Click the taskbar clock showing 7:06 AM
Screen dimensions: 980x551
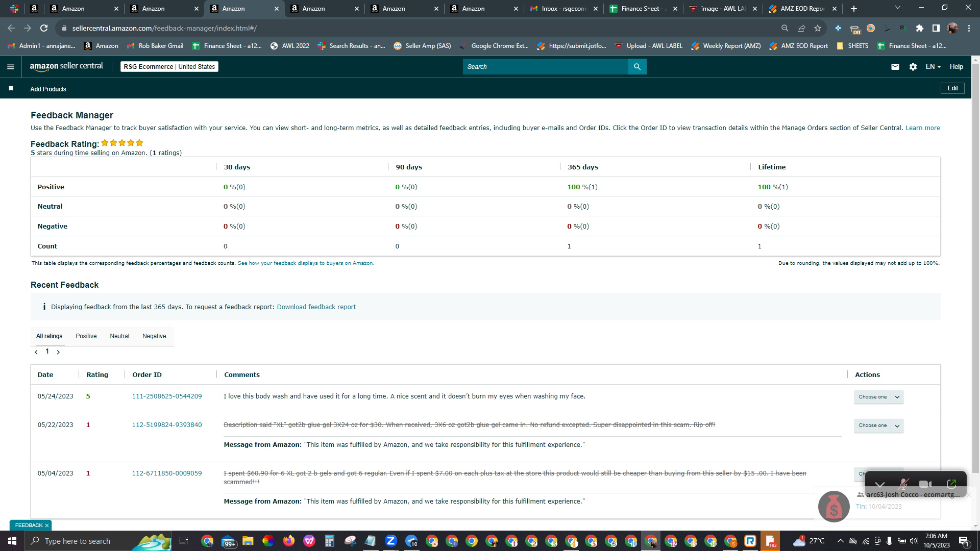pyautogui.click(x=936, y=541)
